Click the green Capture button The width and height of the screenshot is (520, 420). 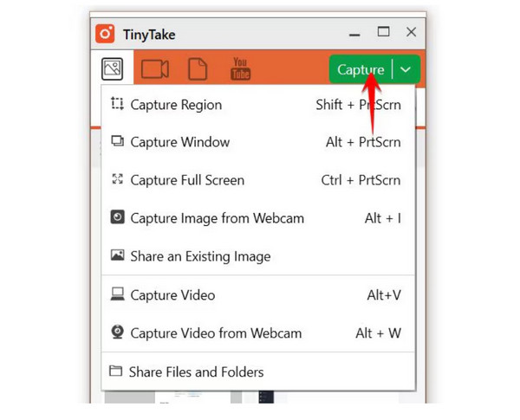click(361, 69)
